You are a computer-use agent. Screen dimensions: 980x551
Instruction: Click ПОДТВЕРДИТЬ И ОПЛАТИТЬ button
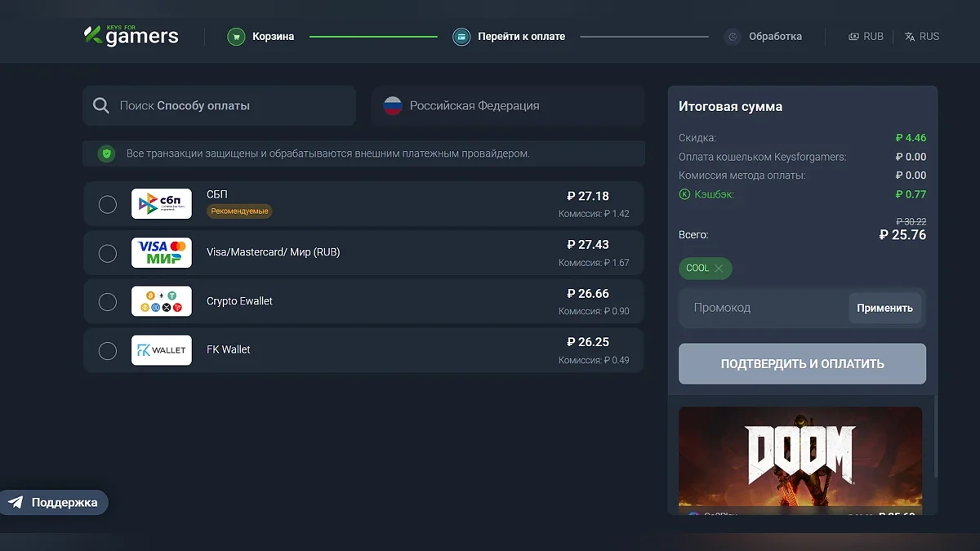[x=802, y=364]
